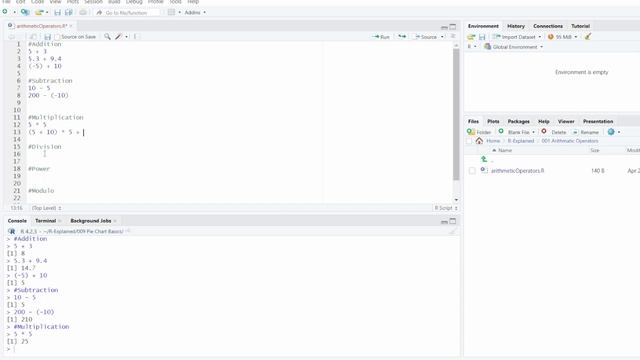Open the View menu
640x360 pixels.
pyautogui.click(x=55, y=2)
